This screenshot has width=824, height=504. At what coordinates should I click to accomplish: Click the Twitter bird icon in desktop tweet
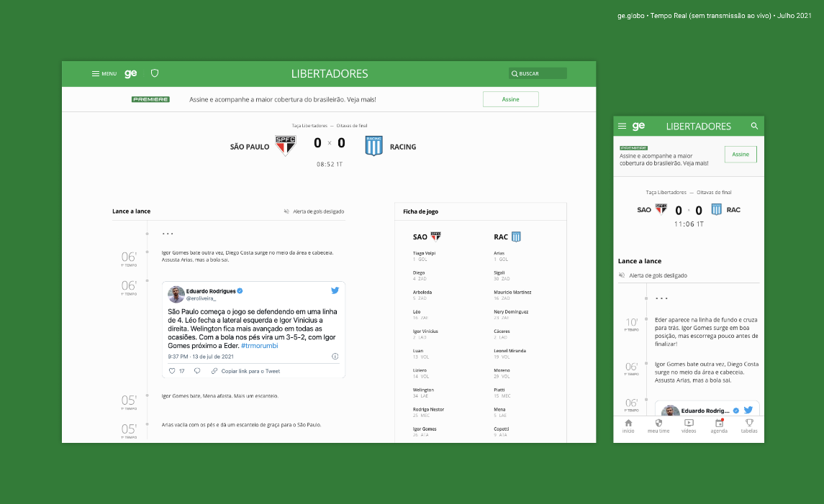pyautogui.click(x=335, y=290)
